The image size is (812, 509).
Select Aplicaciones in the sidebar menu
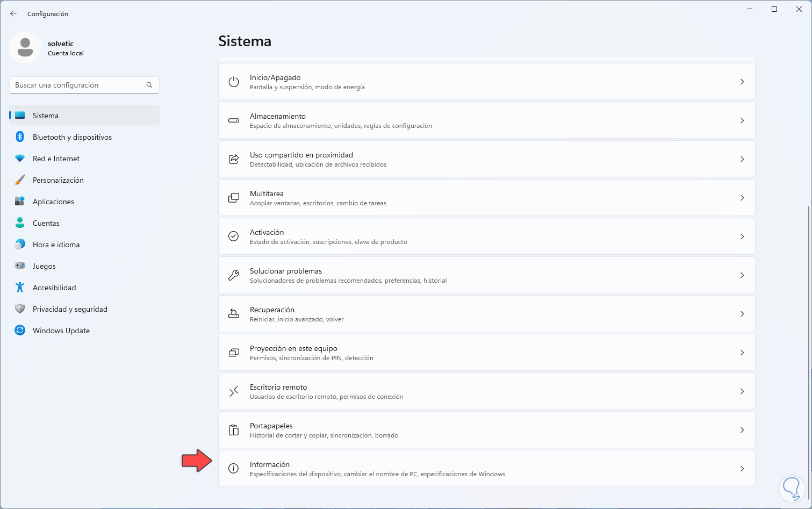pos(53,202)
